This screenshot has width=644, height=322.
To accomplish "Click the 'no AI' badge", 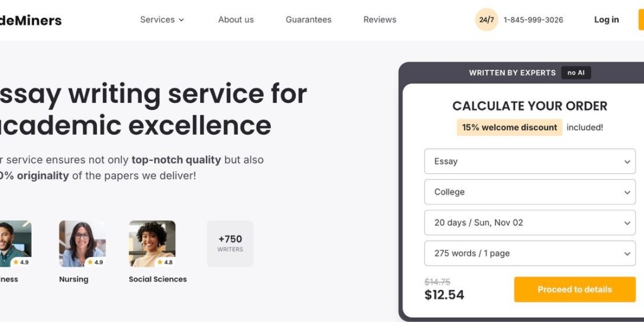I will (576, 73).
